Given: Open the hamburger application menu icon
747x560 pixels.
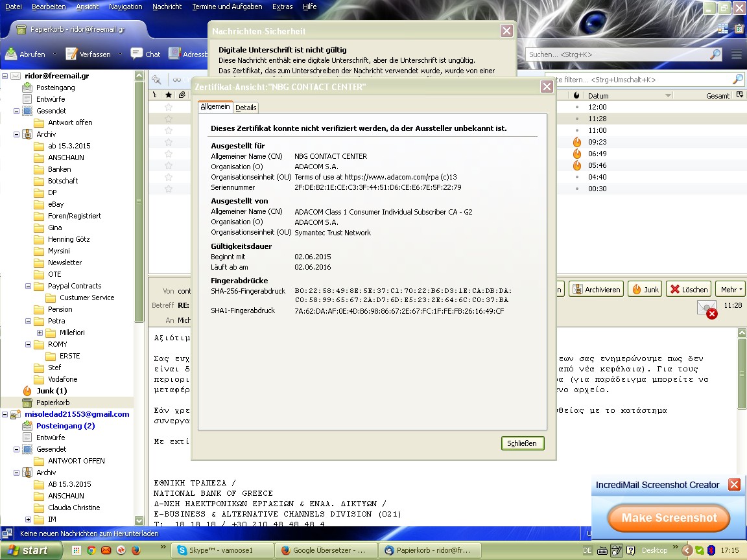Looking at the screenshot, I should pos(737,54).
